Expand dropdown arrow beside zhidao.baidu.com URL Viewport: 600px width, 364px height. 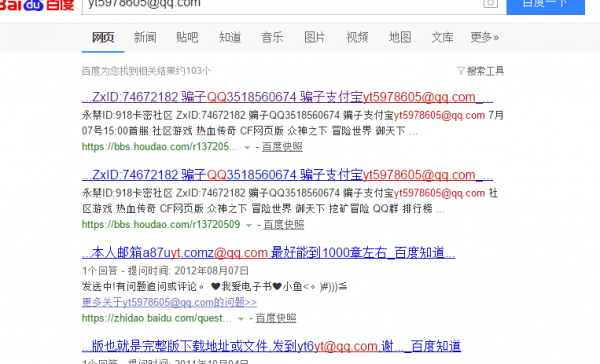pyautogui.click(x=241, y=319)
